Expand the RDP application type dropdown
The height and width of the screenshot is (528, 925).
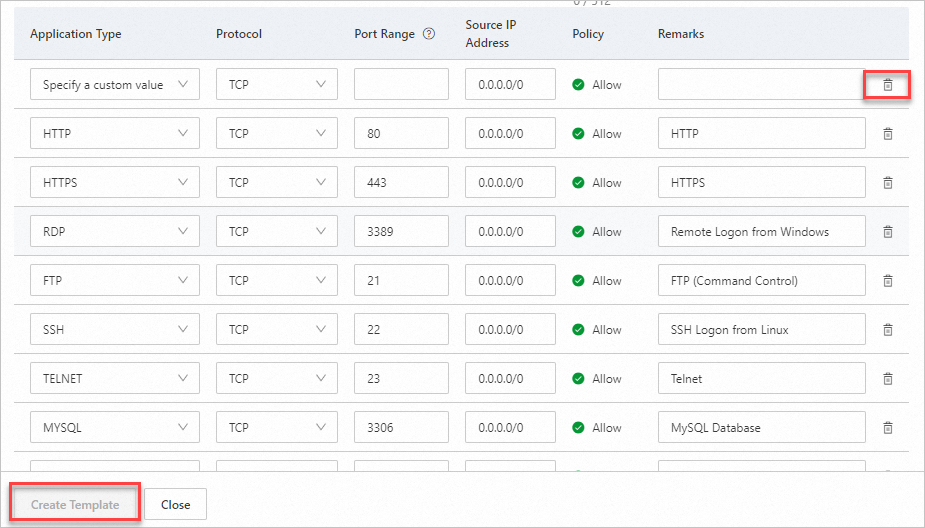click(x=114, y=232)
